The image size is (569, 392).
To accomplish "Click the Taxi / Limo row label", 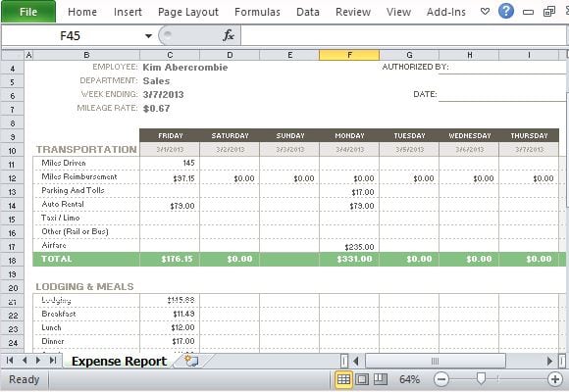I will pyautogui.click(x=60, y=218).
